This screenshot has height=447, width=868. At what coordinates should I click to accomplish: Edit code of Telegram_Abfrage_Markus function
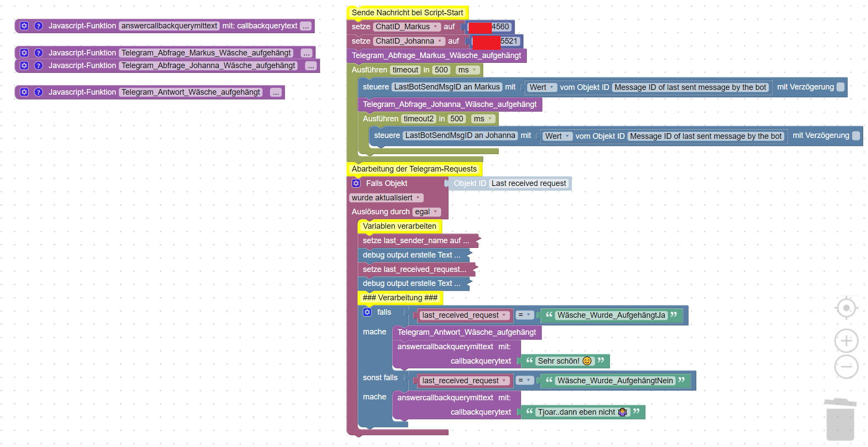click(x=307, y=53)
